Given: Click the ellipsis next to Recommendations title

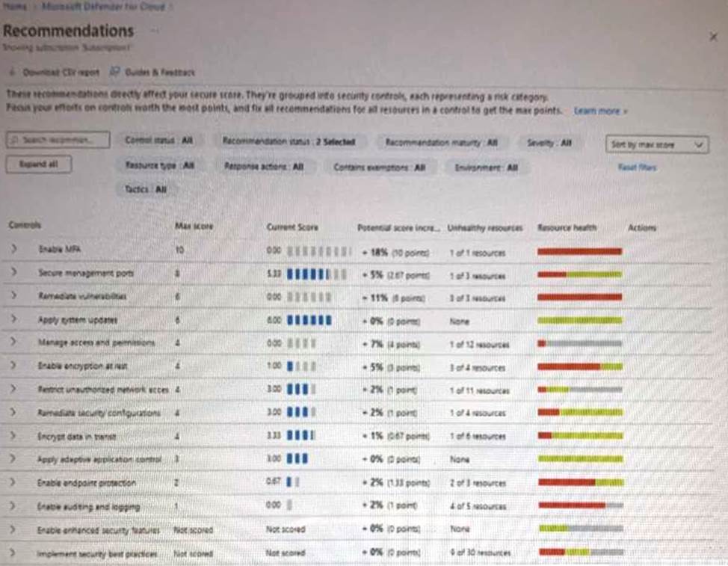Looking at the screenshot, I should coord(155,31).
